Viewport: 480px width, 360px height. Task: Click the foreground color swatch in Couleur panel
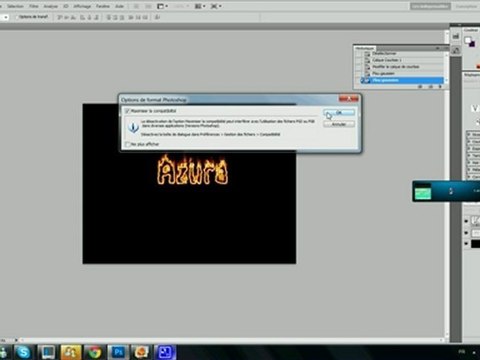click(468, 40)
